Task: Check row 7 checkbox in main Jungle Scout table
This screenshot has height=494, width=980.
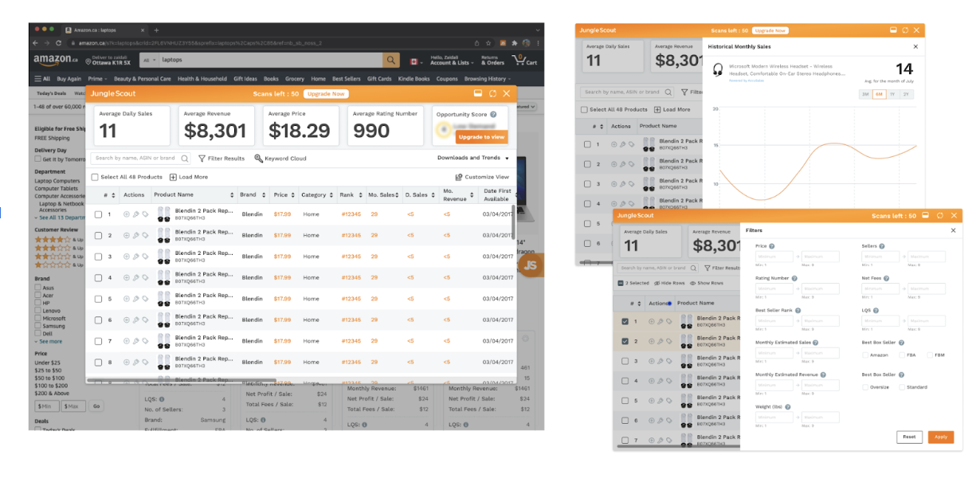Action: pyautogui.click(x=98, y=341)
